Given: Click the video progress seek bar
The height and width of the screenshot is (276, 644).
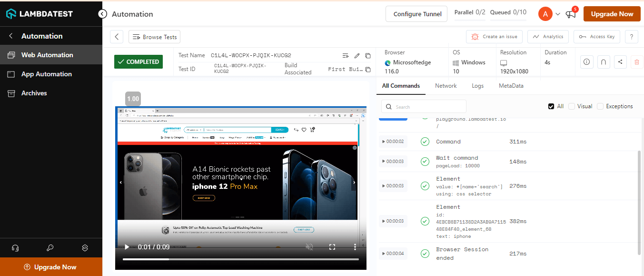Looking at the screenshot, I should point(240,259).
